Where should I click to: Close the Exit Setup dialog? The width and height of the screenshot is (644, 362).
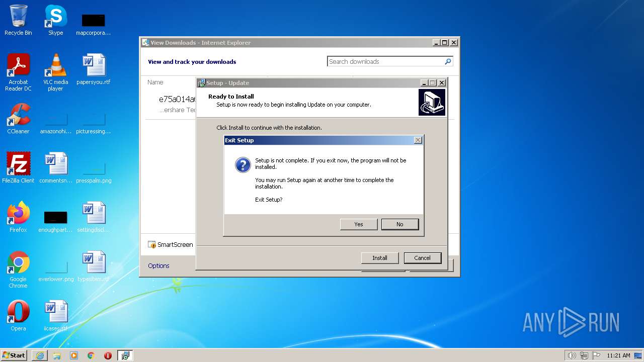[x=418, y=140]
